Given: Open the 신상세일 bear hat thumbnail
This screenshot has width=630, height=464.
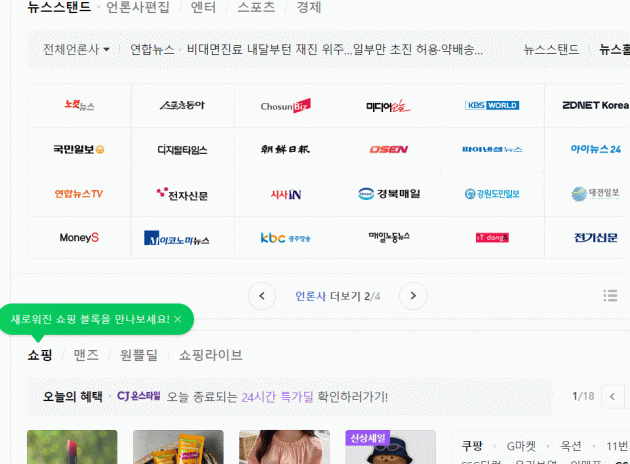Looking at the screenshot, I should [x=391, y=447].
